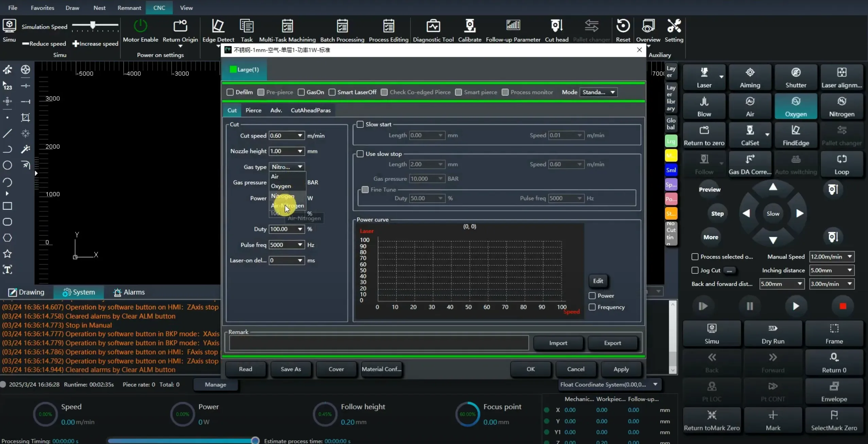
Task: Select the Nitrogen gas icon
Action: [841, 102]
